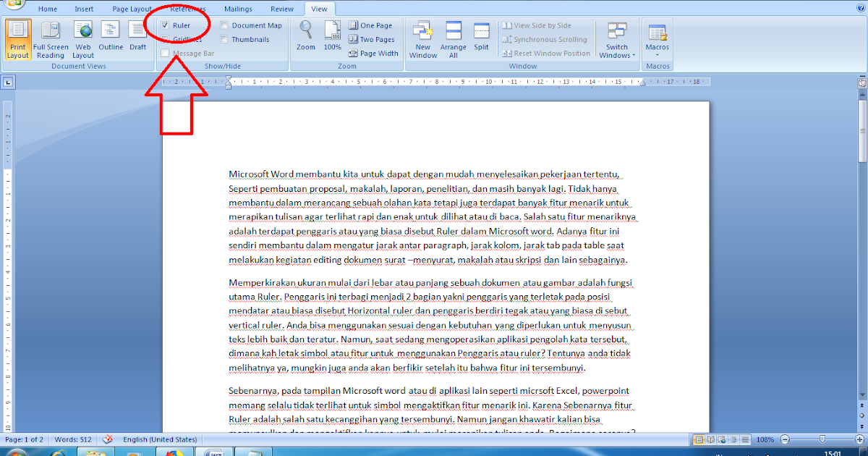This screenshot has width=868, height=456.
Task: Click the zoom in plus button
Action: [860, 439]
